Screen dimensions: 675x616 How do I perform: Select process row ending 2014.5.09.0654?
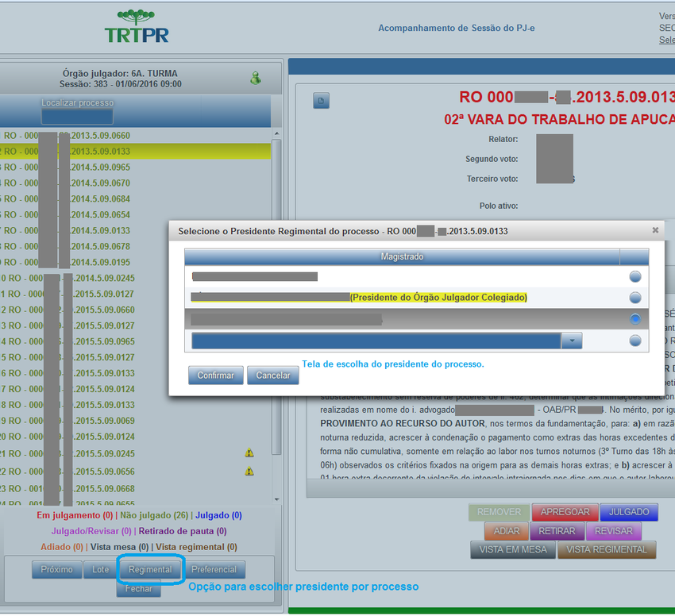pos(135,214)
